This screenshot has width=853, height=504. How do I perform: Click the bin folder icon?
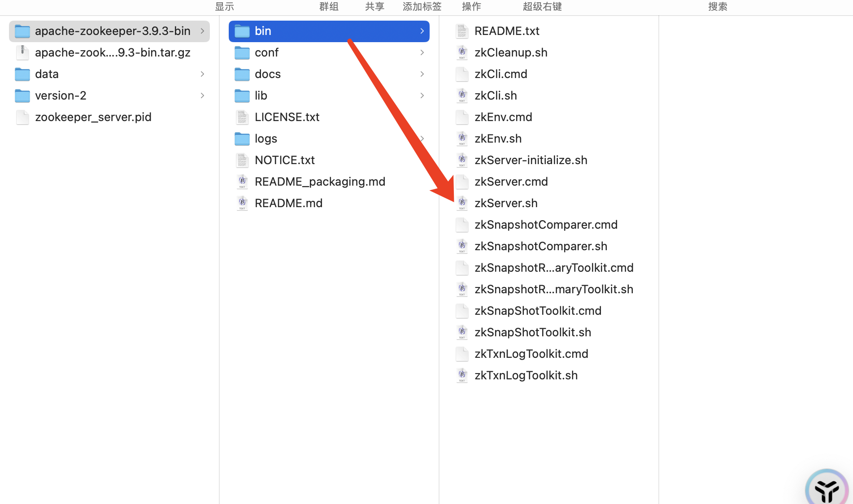(x=242, y=31)
